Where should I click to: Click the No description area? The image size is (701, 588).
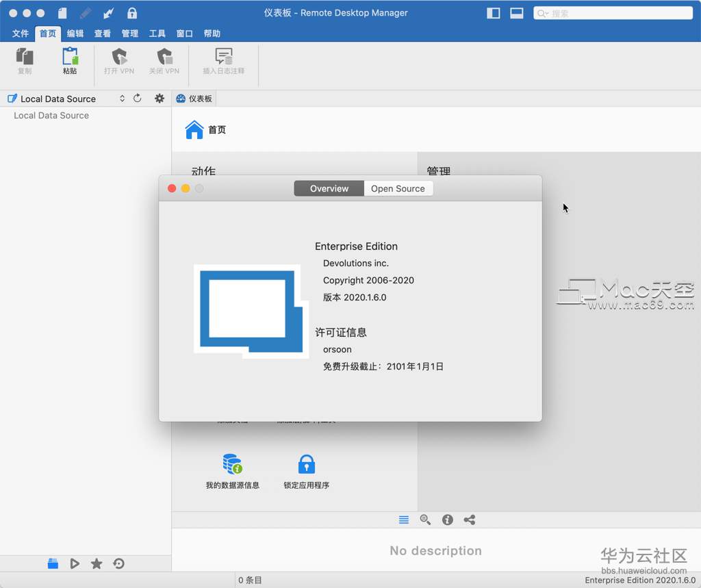click(x=436, y=550)
